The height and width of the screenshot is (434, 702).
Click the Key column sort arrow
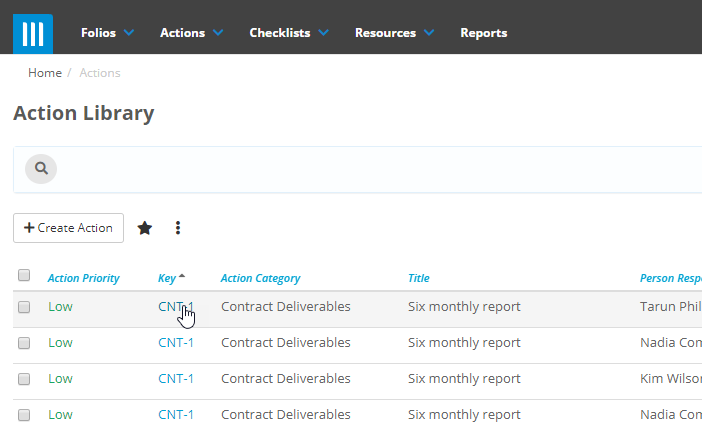click(x=182, y=276)
